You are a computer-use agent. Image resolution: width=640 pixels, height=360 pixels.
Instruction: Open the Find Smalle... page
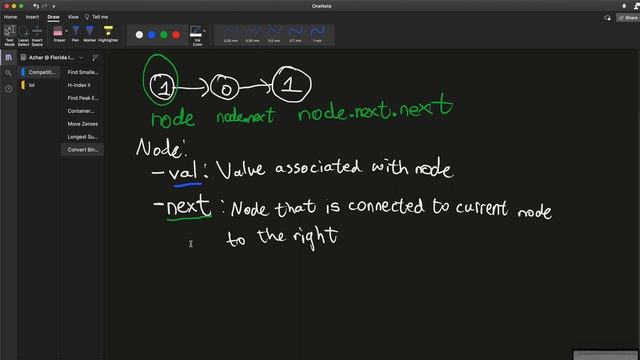pos(82,72)
